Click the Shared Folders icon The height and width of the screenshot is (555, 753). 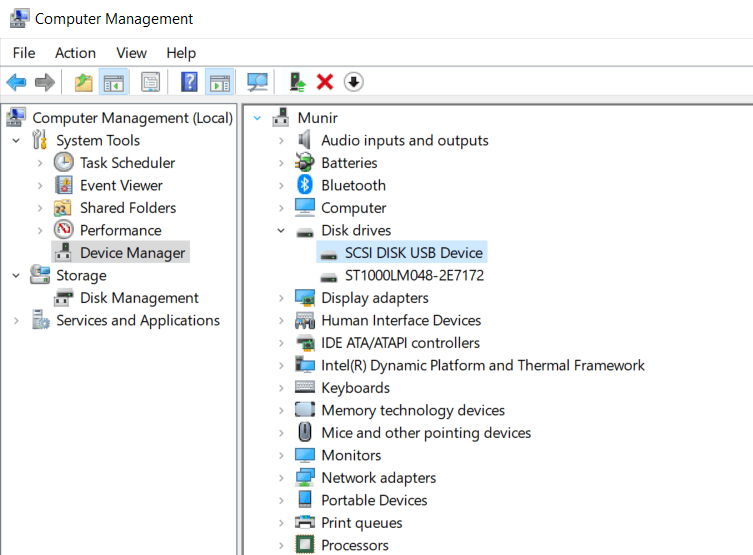pos(63,207)
